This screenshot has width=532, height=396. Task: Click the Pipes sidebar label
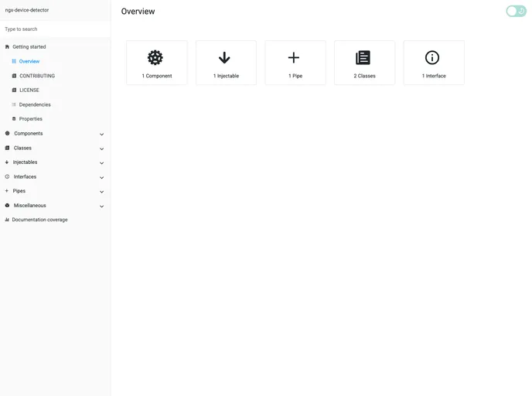(x=19, y=191)
